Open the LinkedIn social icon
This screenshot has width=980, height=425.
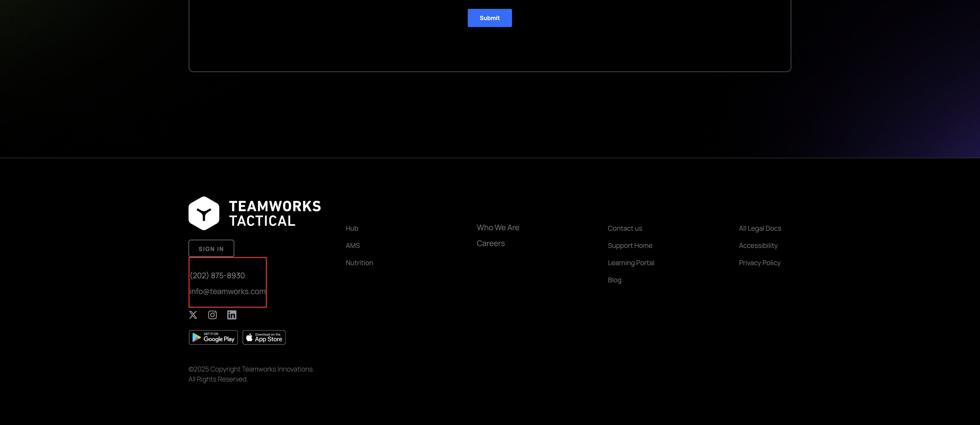pos(232,315)
